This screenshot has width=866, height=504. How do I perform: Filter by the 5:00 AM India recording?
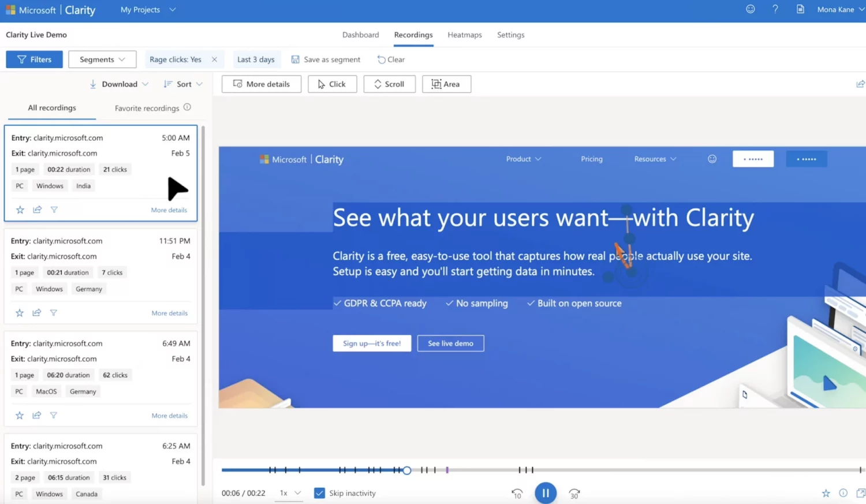54,210
